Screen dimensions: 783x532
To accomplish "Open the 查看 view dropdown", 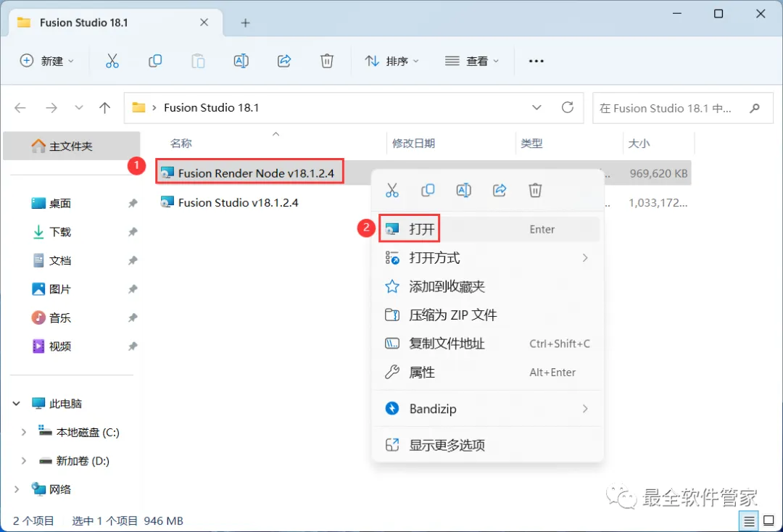I will [x=472, y=61].
